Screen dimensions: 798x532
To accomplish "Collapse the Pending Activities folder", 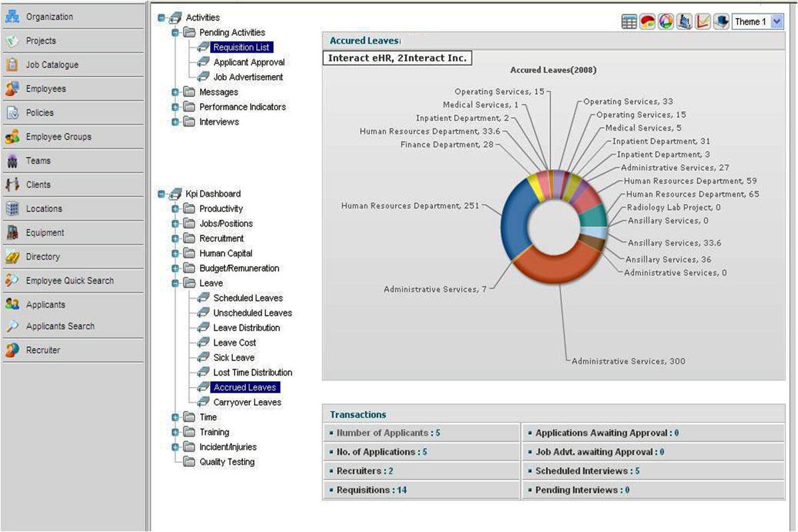I will coord(176,33).
